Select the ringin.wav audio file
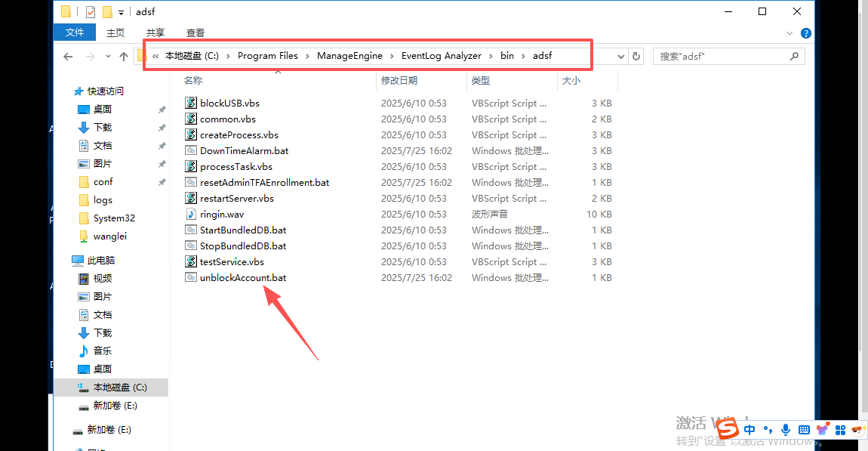The image size is (868, 451). (221, 215)
